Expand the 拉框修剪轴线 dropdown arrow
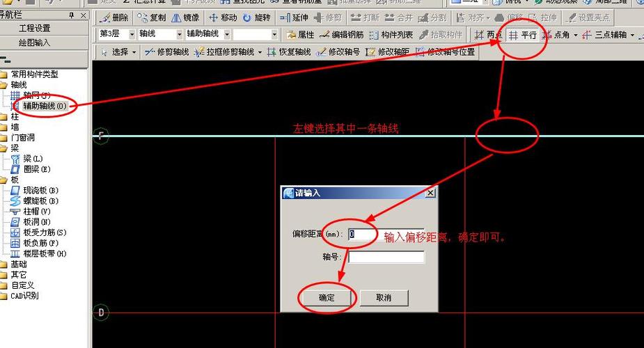 (x=260, y=52)
